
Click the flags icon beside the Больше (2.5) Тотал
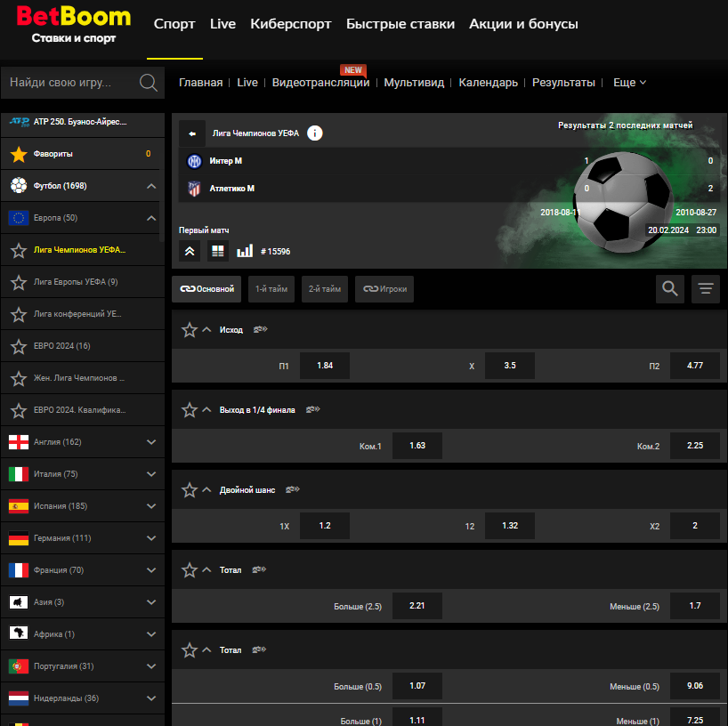coord(259,569)
